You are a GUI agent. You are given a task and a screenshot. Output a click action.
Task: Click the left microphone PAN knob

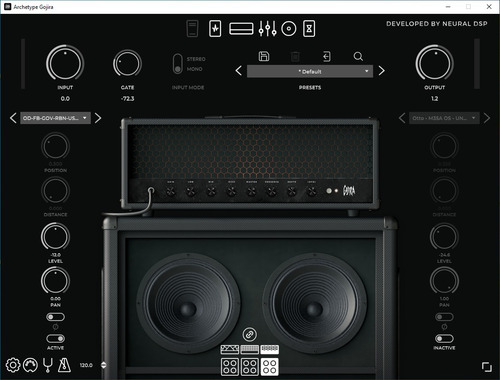click(x=55, y=280)
